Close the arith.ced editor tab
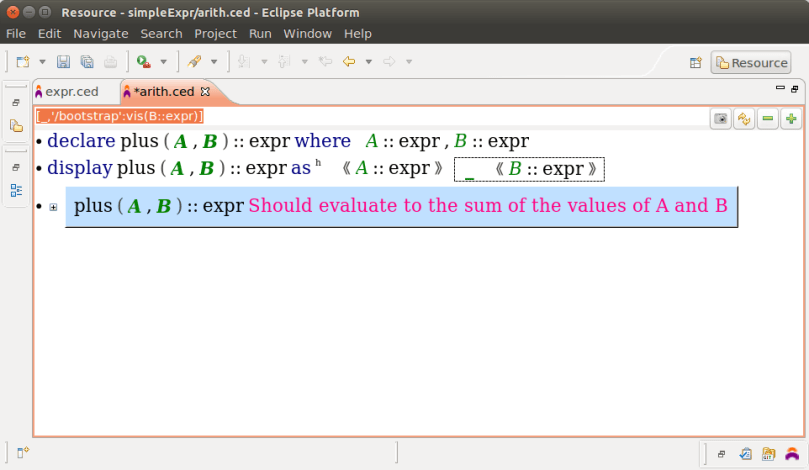 [x=205, y=91]
